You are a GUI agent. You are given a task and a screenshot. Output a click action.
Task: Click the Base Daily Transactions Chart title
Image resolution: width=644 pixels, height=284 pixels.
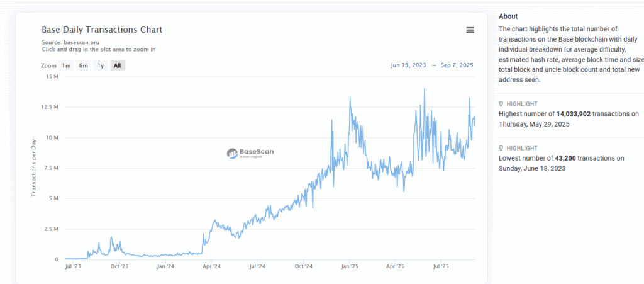pos(102,30)
